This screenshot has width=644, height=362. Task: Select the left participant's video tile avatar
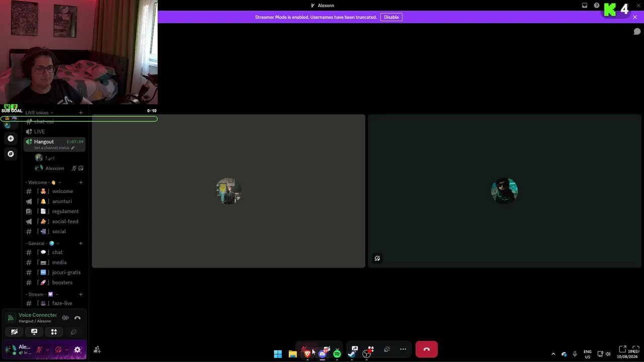(228, 191)
